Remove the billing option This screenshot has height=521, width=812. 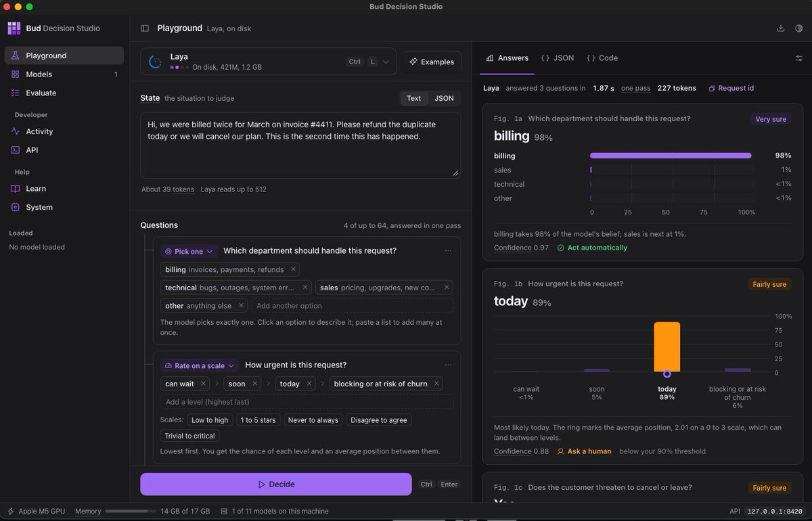pyautogui.click(x=293, y=269)
